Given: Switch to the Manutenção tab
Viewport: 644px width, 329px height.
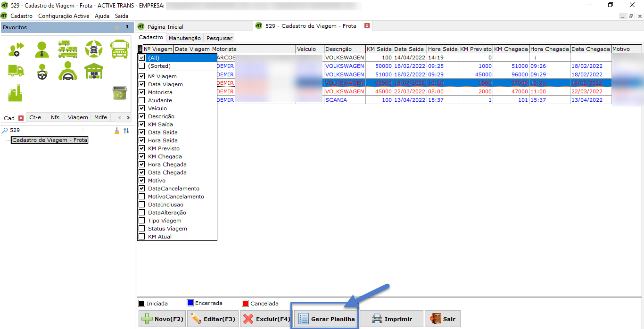Looking at the screenshot, I should [185, 38].
